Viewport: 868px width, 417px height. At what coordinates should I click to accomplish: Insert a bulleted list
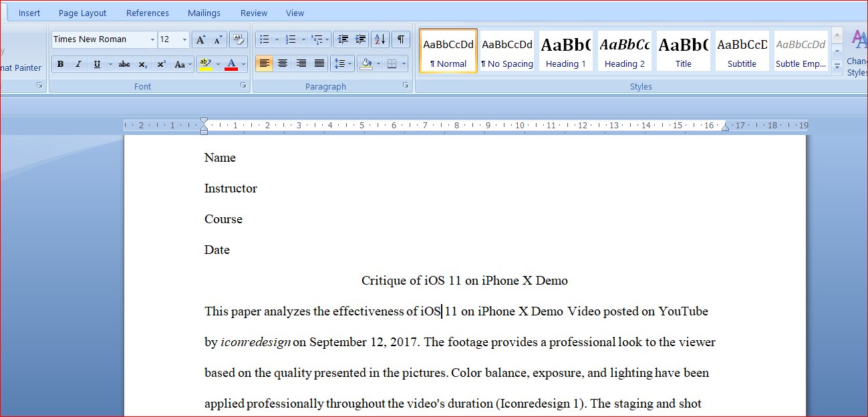pyautogui.click(x=265, y=39)
